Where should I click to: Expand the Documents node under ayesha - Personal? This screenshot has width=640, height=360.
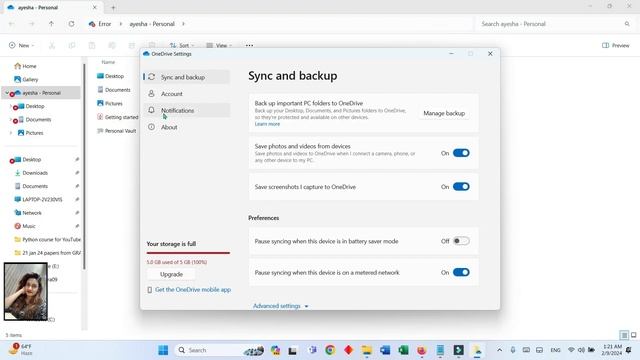(x=11, y=120)
